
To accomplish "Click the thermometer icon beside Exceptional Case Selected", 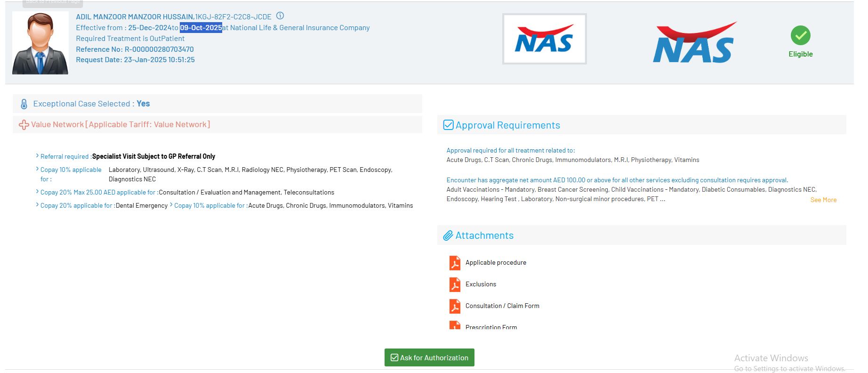I will (x=24, y=104).
